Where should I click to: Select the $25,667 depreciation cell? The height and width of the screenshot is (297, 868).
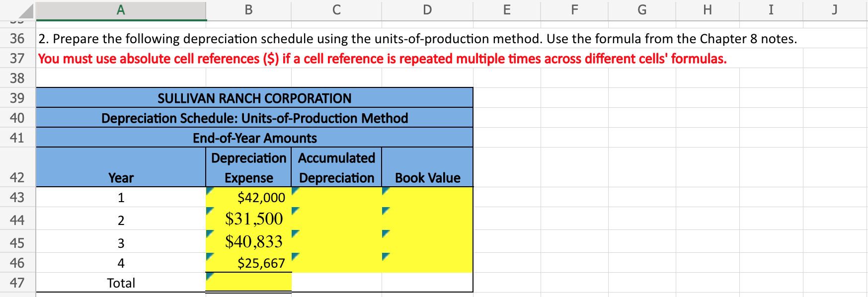click(248, 263)
